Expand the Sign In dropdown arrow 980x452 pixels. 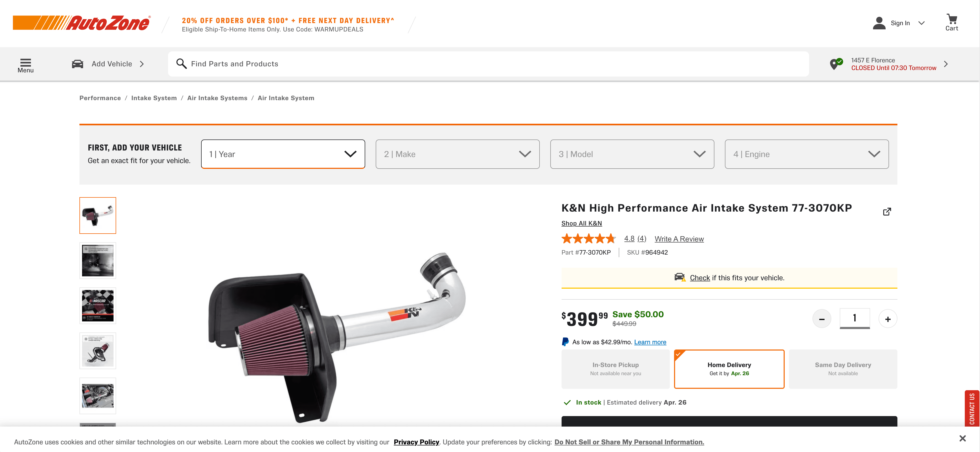click(x=921, y=23)
